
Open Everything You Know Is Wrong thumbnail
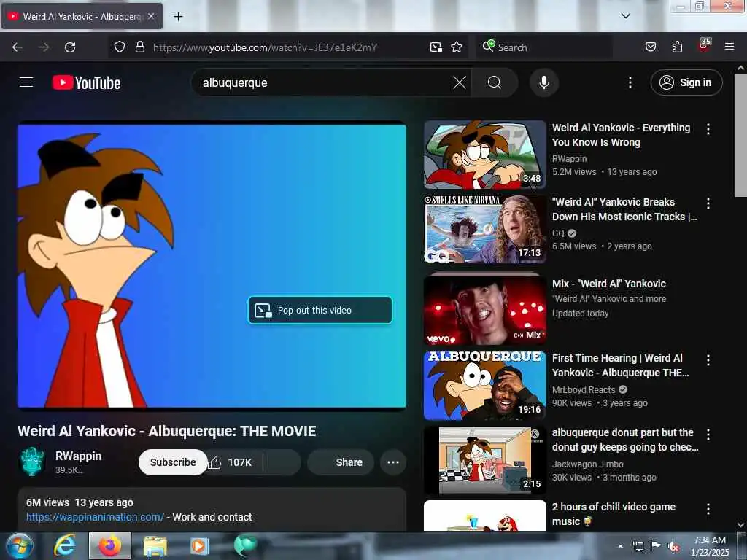coord(484,155)
